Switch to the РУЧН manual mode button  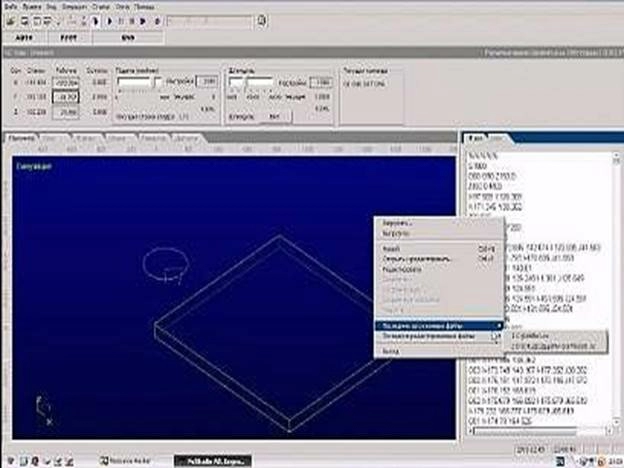[68, 38]
